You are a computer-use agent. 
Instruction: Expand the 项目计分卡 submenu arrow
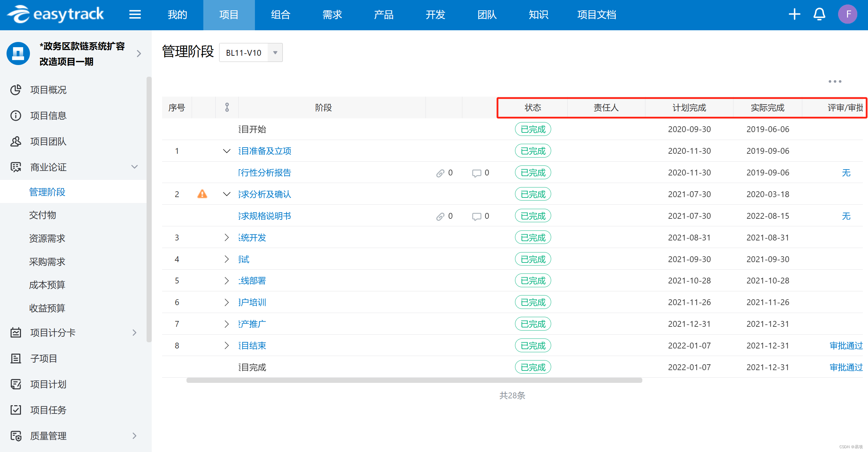point(135,333)
